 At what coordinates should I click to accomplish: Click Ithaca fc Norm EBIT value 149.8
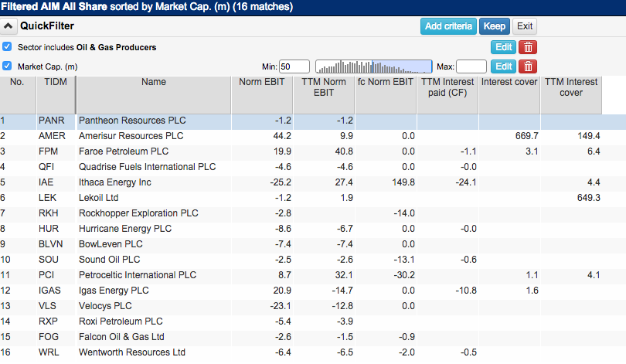403,182
